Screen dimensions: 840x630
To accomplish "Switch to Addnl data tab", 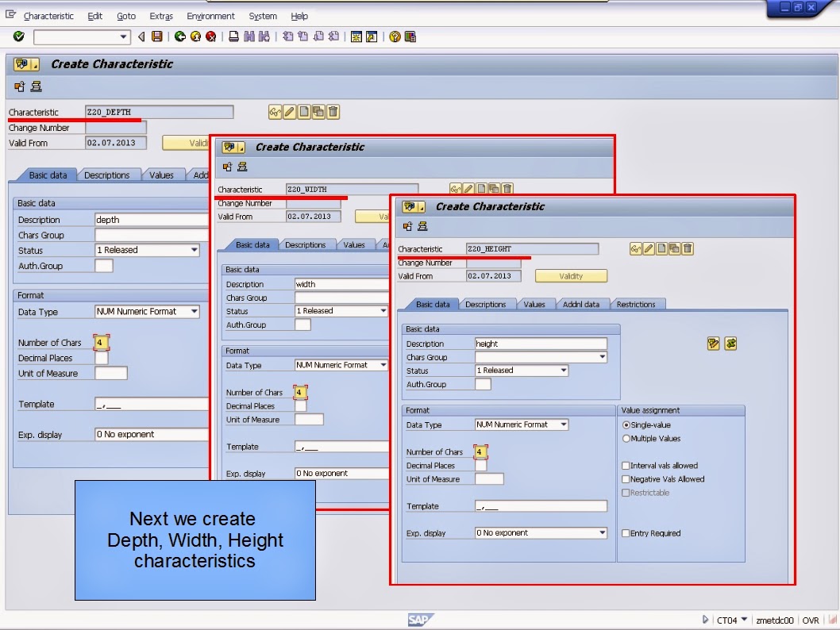I will 581,304.
